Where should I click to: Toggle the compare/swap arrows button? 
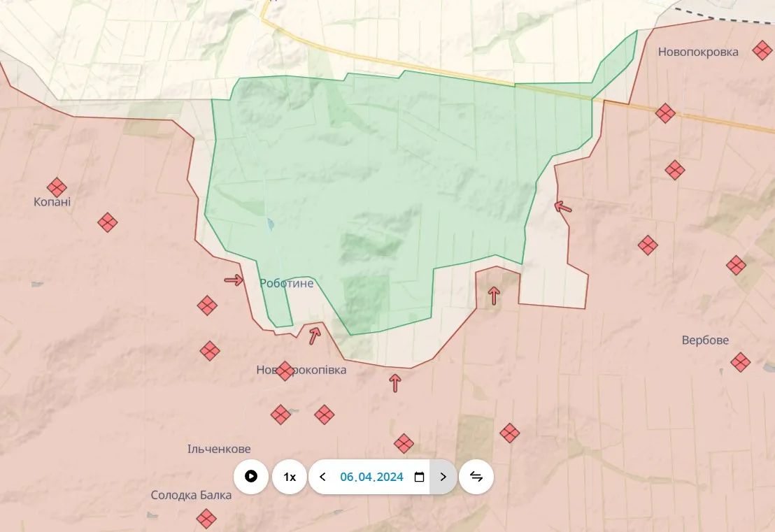click(476, 477)
